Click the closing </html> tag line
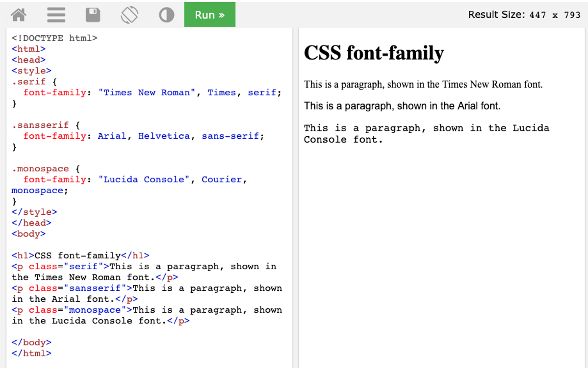 pos(32,353)
